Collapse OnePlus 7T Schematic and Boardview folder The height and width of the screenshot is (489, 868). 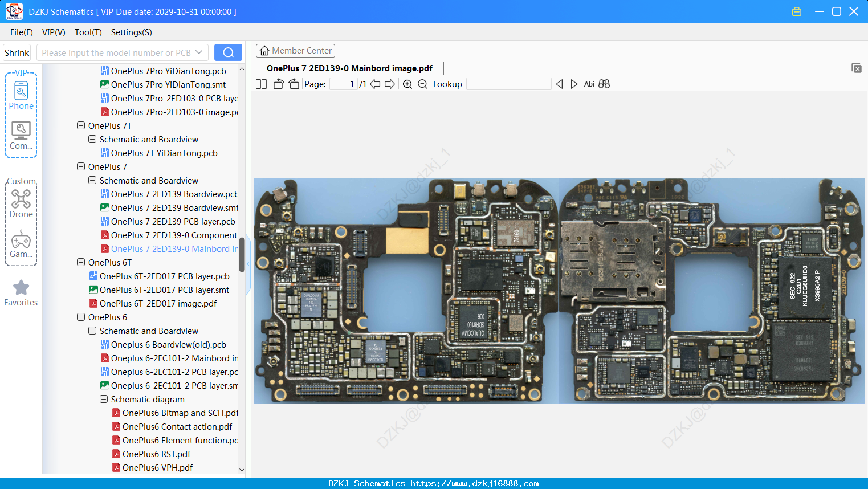click(92, 139)
